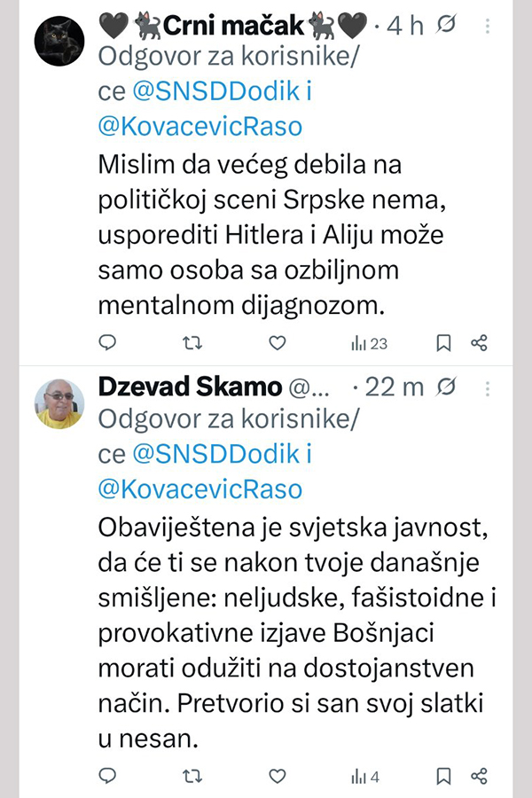This screenshot has width=532, height=798.
Task: Open Crni mačak's black cat avatar
Action: (x=59, y=40)
